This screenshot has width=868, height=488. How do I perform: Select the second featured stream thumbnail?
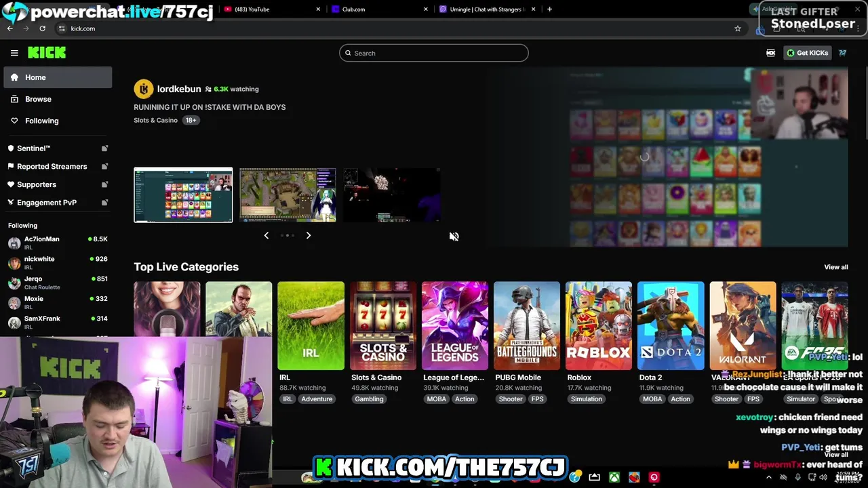pos(288,195)
